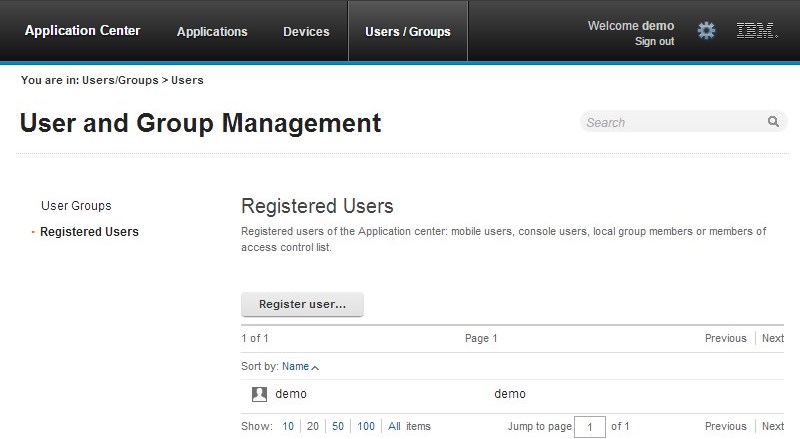Click the top Previous page link
The width and height of the screenshot is (800, 439).
pos(726,338)
